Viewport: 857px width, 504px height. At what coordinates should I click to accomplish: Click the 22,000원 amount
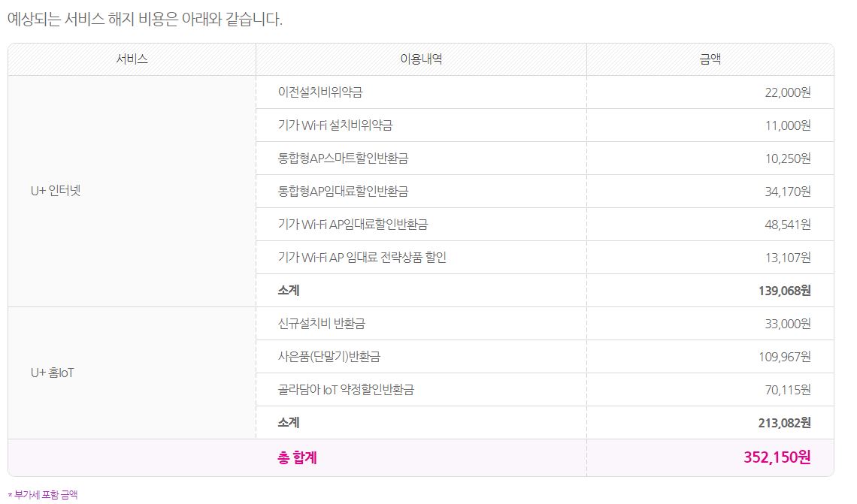(788, 92)
